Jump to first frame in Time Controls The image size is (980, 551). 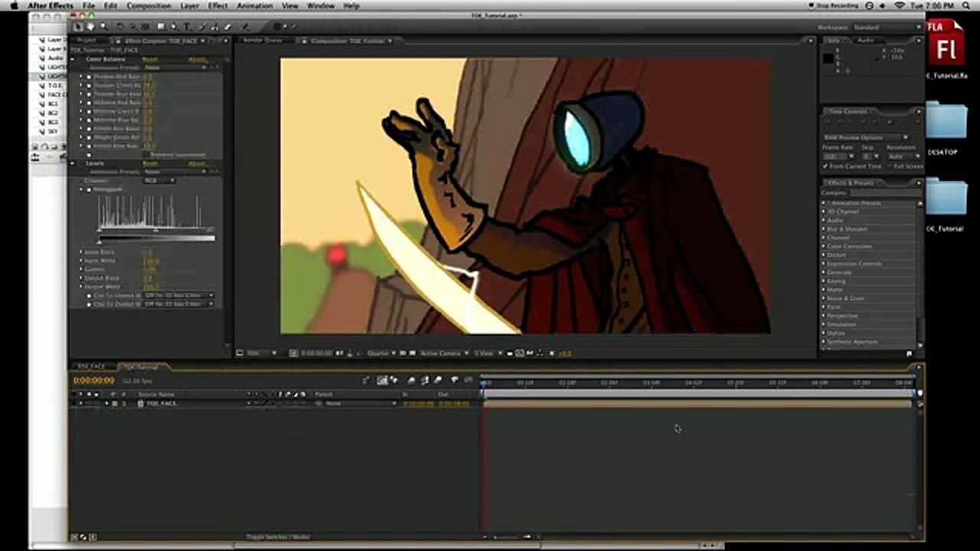[827, 121]
